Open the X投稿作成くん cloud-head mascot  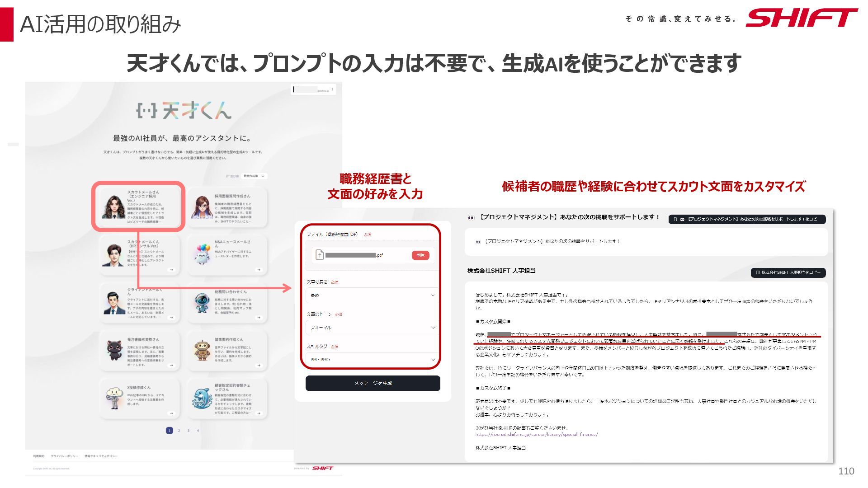114,399
